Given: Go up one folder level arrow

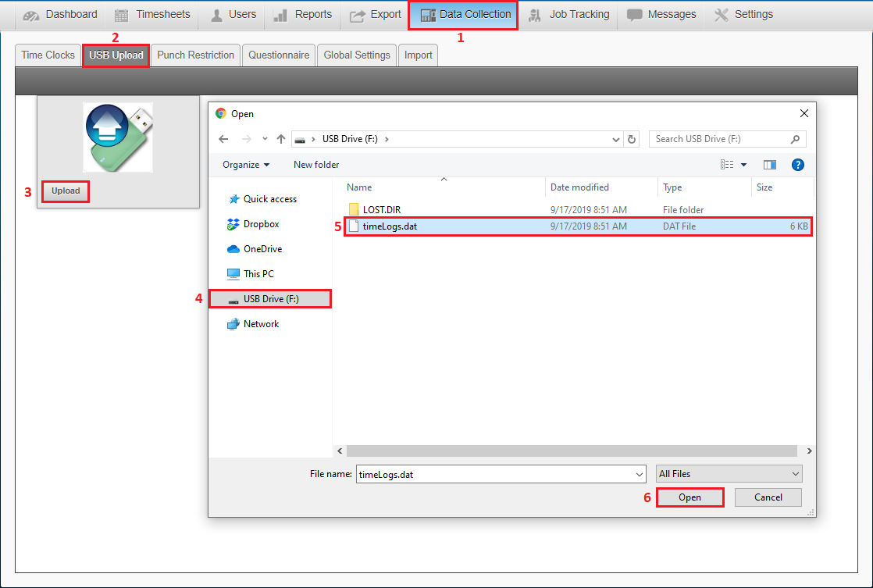Looking at the screenshot, I should 281,139.
